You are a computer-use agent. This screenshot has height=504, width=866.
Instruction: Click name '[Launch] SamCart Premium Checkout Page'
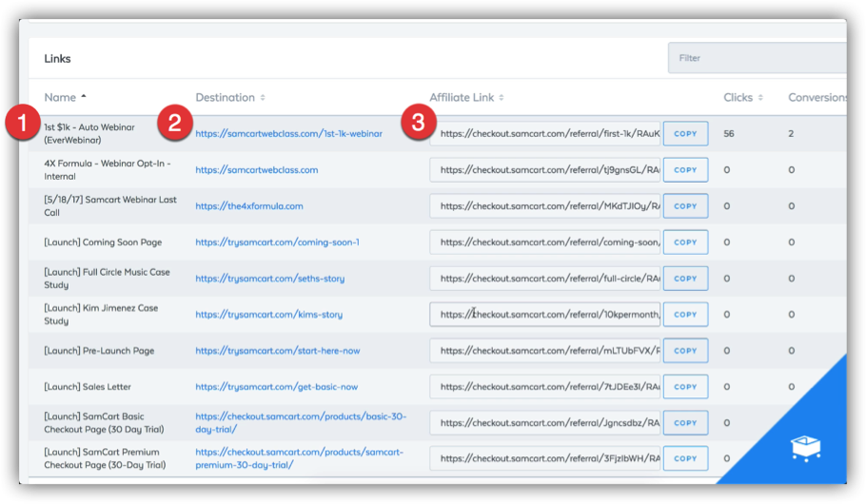coord(105,458)
